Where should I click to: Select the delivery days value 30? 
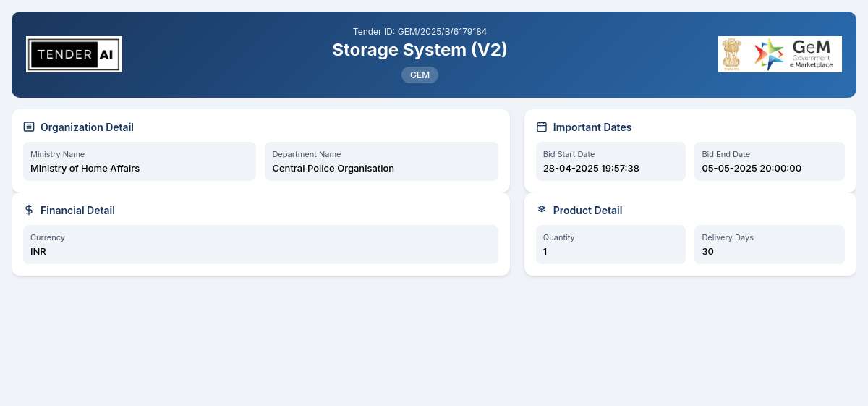(708, 252)
